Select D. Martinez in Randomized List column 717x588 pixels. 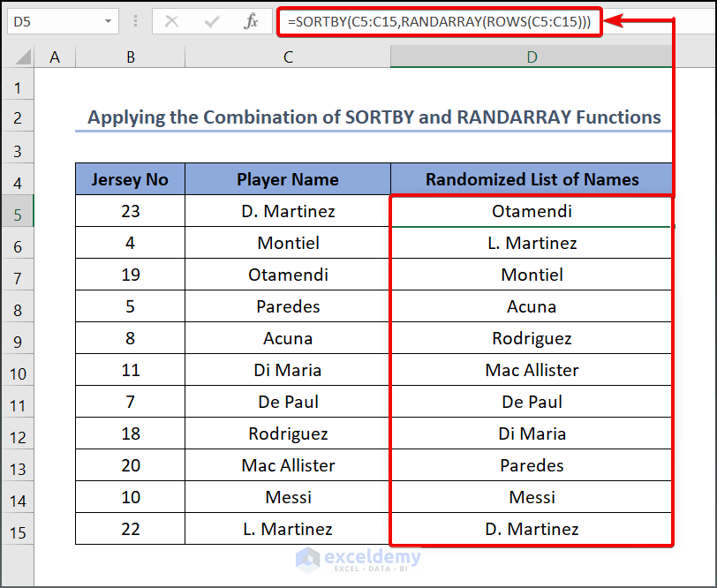pyautogui.click(x=532, y=529)
